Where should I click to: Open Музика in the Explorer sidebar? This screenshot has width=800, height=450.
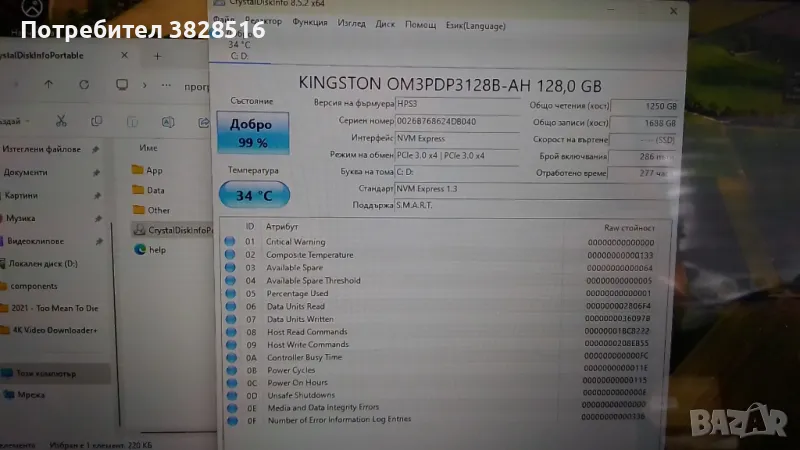pyautogui.click(x=22, y=218)
